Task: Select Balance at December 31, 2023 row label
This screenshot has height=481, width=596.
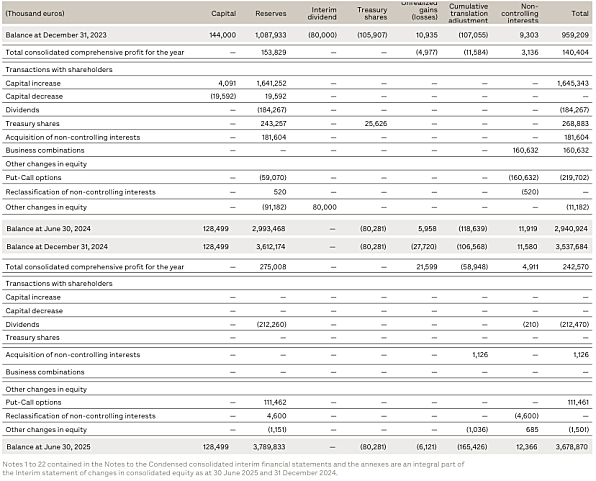Action: (x=56, y=35)
